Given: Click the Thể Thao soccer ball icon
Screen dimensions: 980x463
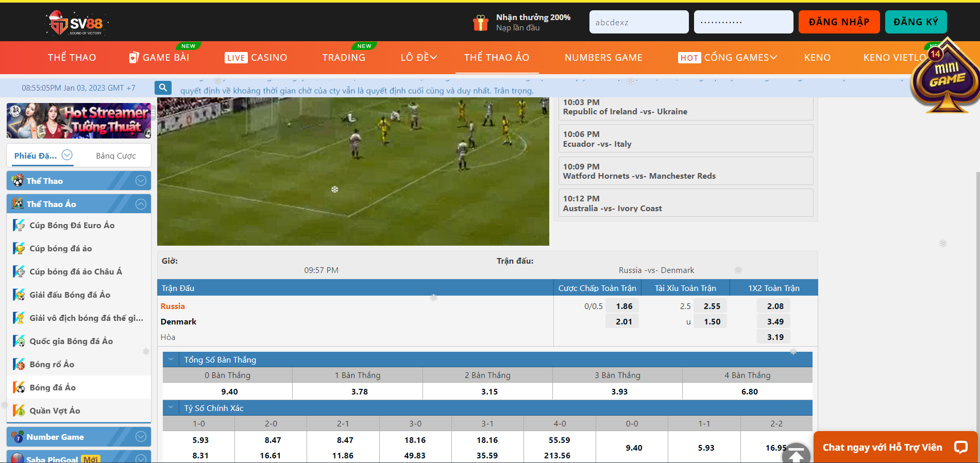Looking at the screenshot, I should (18, 181).
